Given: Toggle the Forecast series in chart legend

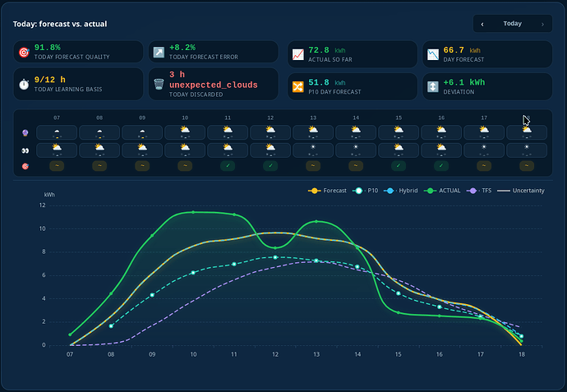Looking at the screenshot, I should (x=327, y=191).
